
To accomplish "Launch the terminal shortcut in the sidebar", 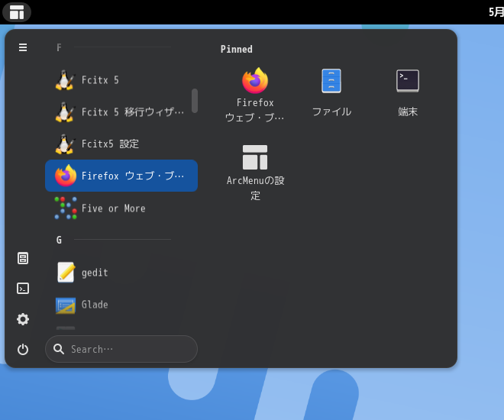I will 23,289.
